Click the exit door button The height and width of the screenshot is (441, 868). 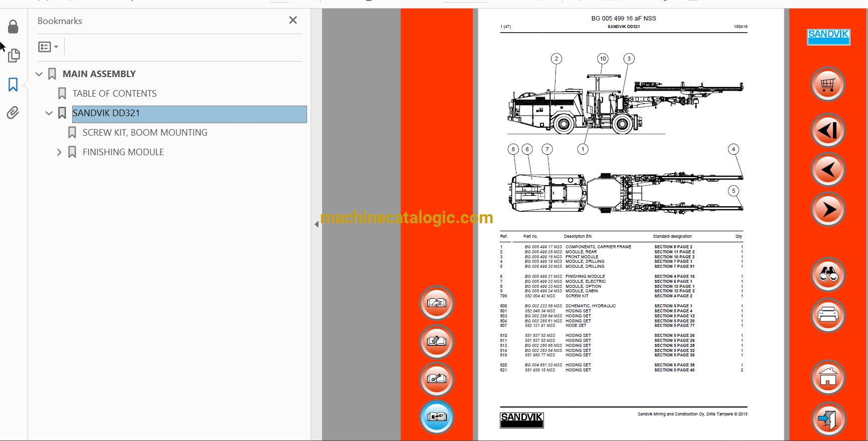point(828,419)
